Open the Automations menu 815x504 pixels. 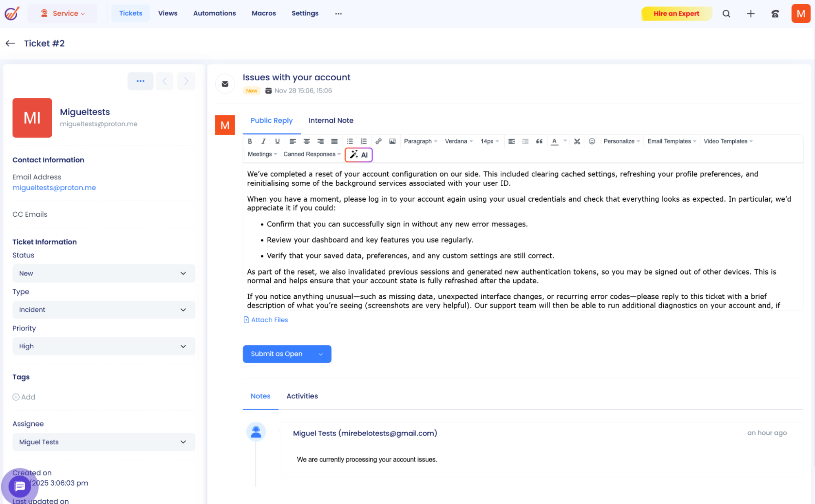[x=214, y=13]
